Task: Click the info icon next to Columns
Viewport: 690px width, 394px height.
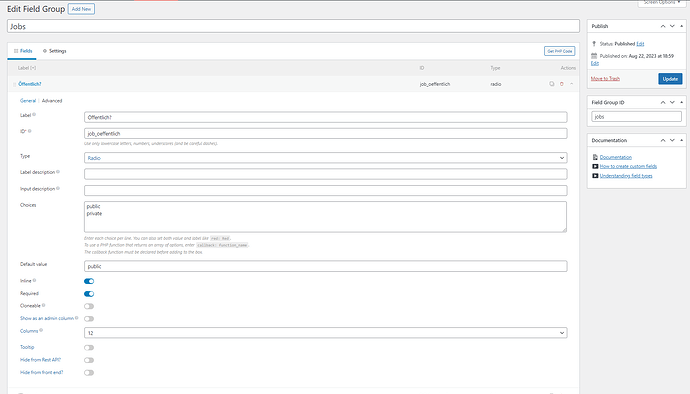Action: [41, 330]
